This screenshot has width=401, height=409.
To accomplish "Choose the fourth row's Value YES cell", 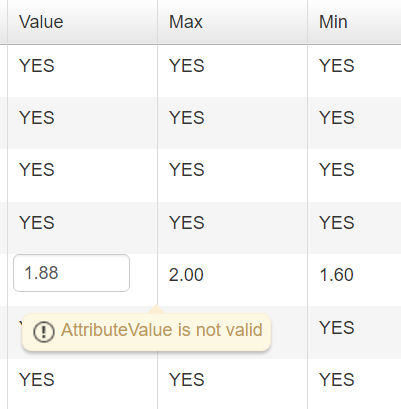I will click(82, 228).
